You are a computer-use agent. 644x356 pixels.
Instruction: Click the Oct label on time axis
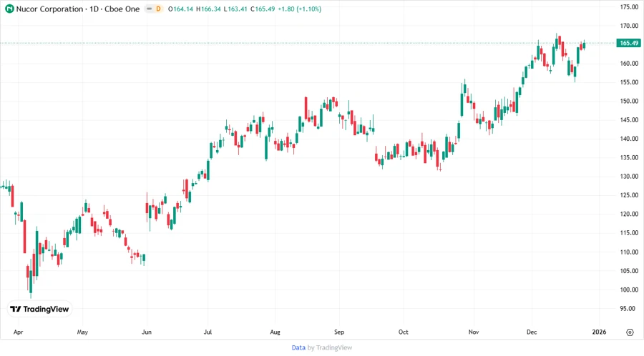[x=404, y=332]
